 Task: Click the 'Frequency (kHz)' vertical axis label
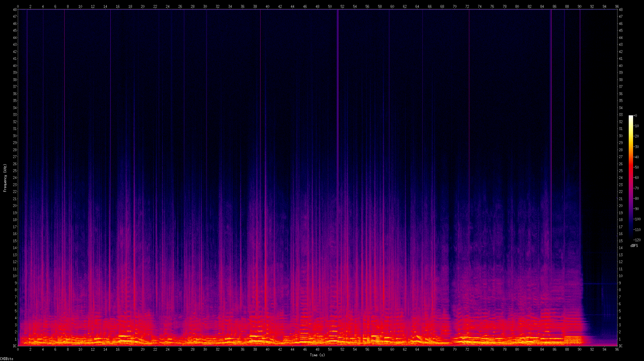pyautogui.click(x=5, y=178)
